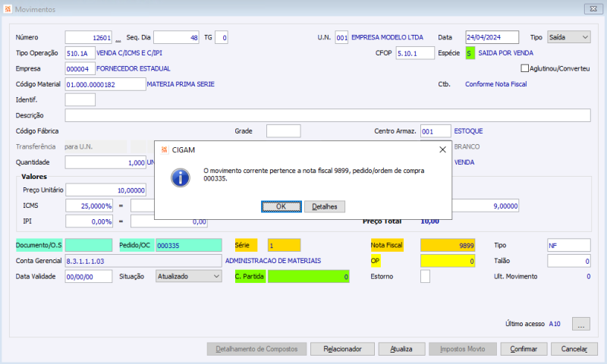Click the Centro Armaz. field 001
The width and height of the screenshot is (607, 364).
click(436, 131)
